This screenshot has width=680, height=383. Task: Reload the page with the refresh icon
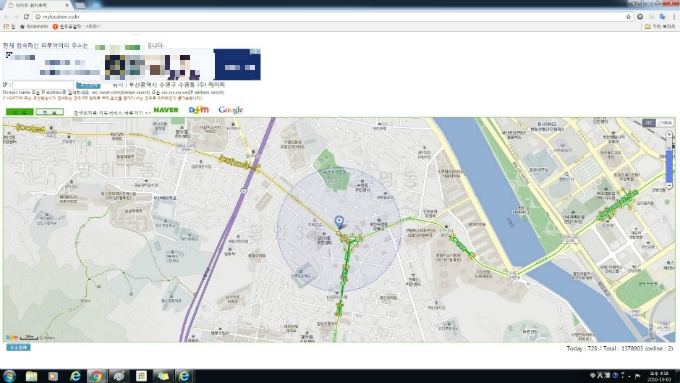[x=26, y=16]
